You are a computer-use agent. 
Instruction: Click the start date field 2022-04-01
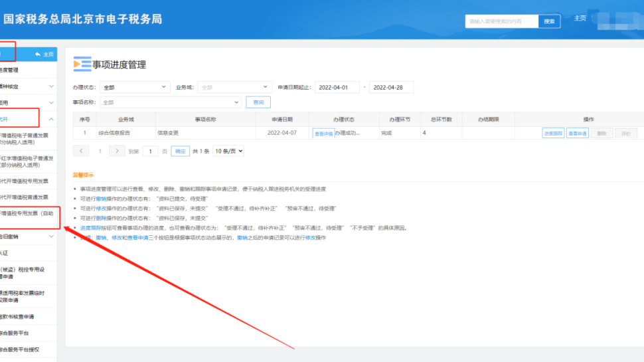point(337,87)
